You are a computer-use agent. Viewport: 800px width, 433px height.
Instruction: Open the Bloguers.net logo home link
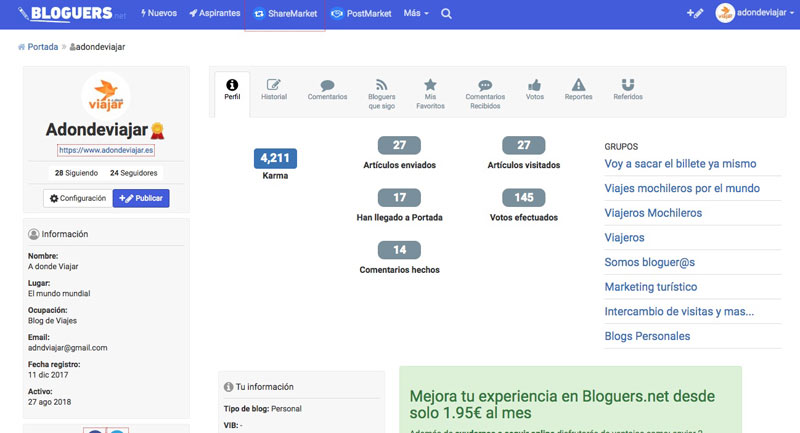(x=72, y=13)
